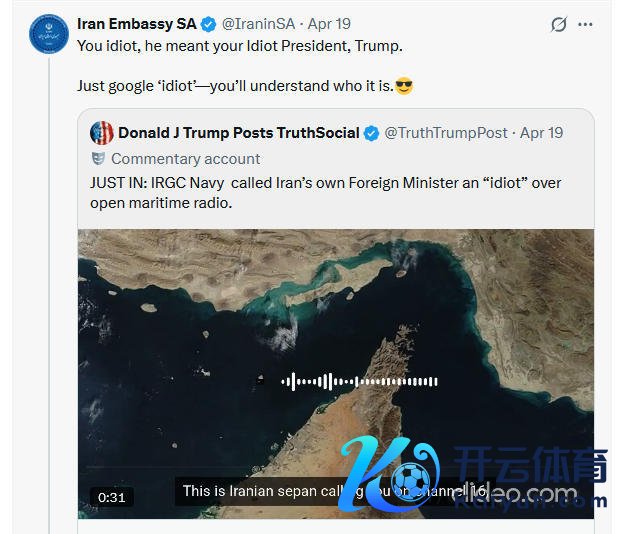This screenshot has width=623, height=534.
Task: Select the Donald J Trump Posts TruthSocial name
Action: point(238,133)
